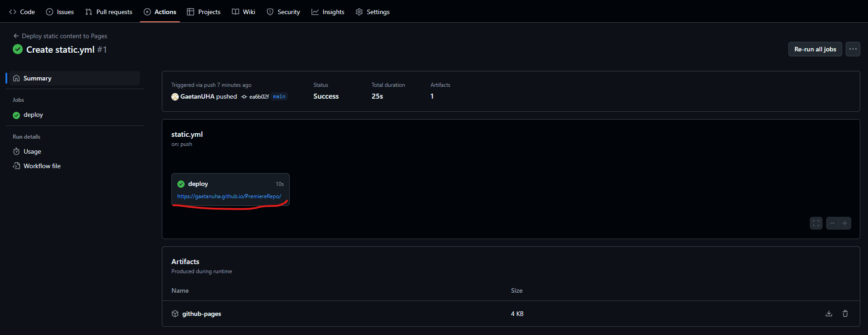Open Usage run details

click(32, 151)
